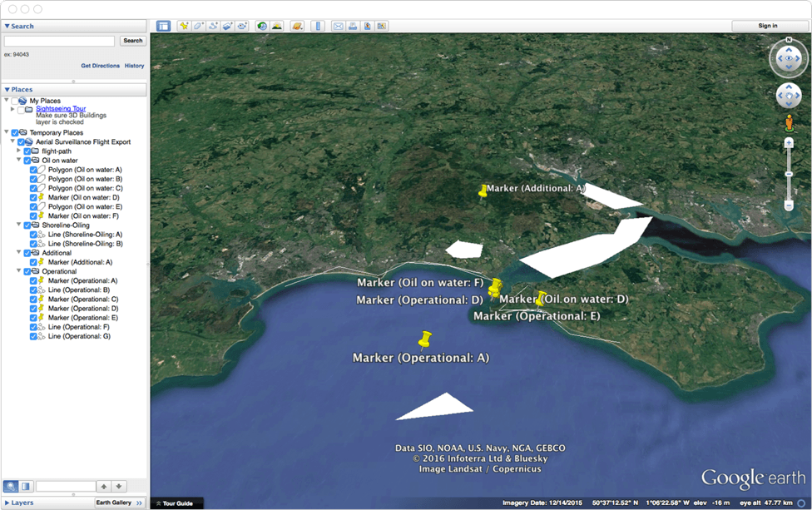Click in the Search input field

(x=60, y=41)
